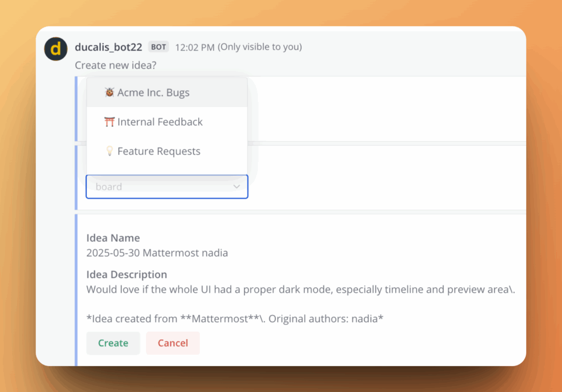Click the "Create new idea?" message text
Viewport: 562px width, 392px height.
pyautogui.click(x=115, y=65)
